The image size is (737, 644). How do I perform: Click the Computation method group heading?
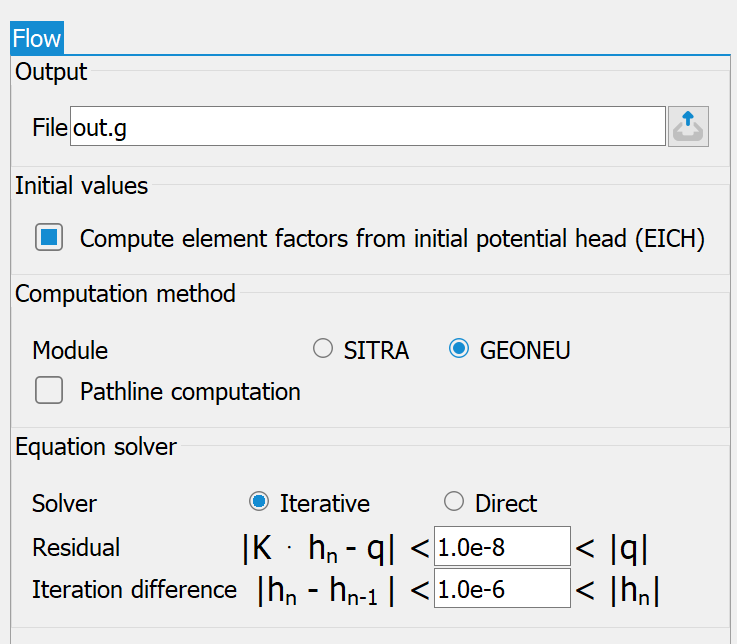point(125,294)
